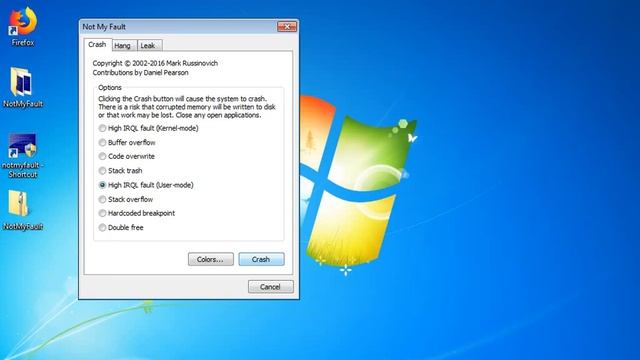Image resolution: width=640 pixels, height=360 pixels.
Task: Click the Options group label
Action: coord(110,87)
